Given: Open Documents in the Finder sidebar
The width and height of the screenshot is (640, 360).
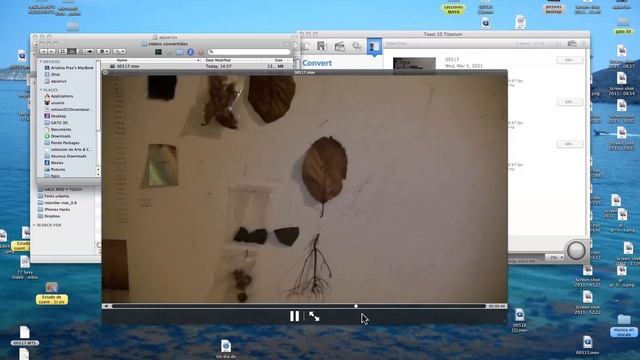Looking at the screenshot, I should pyautogui.click(x=57, y=129).
